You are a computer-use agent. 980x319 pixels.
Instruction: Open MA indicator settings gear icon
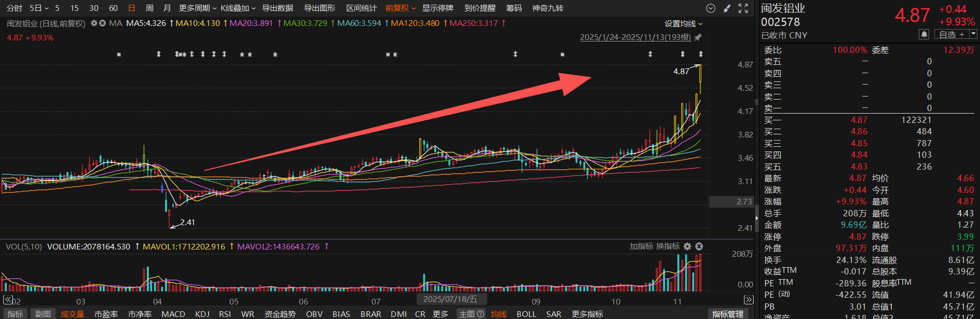click(x=94, y=23)
